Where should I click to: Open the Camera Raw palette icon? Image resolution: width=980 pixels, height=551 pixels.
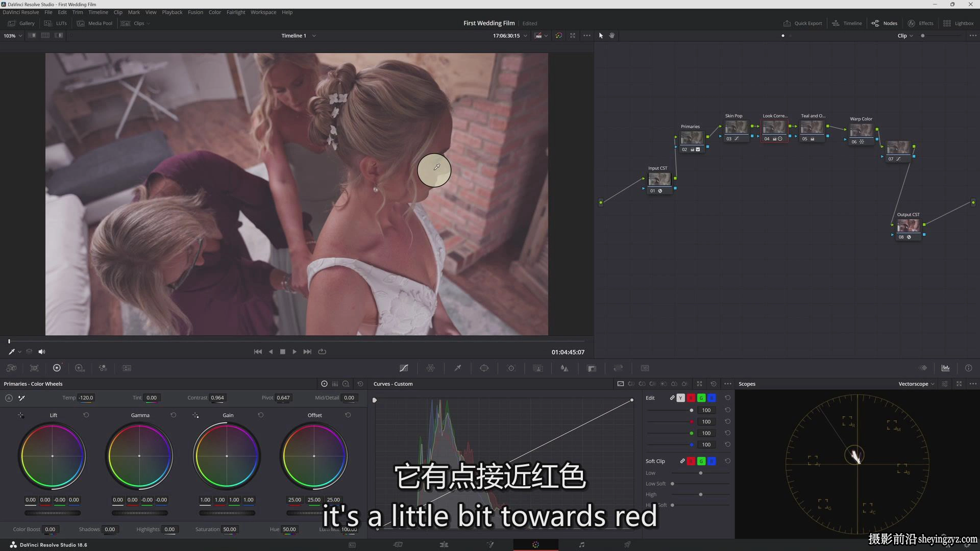click(11, 368)
